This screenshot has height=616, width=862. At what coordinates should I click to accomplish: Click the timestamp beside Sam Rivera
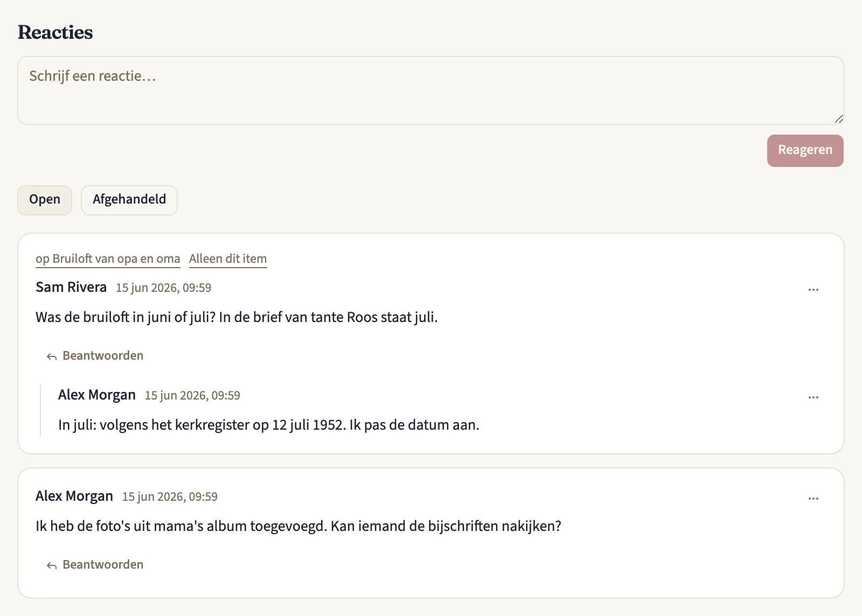click(x=164, y=288)
